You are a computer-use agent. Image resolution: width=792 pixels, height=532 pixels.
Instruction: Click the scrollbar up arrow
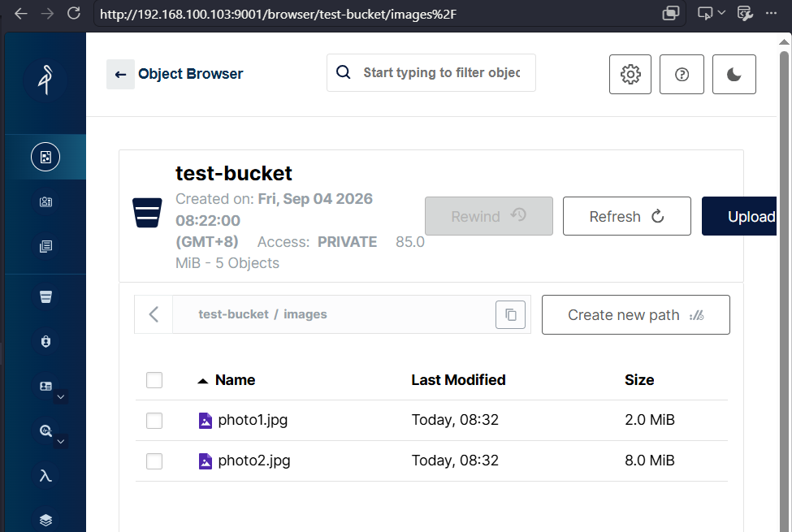point(784,42)
